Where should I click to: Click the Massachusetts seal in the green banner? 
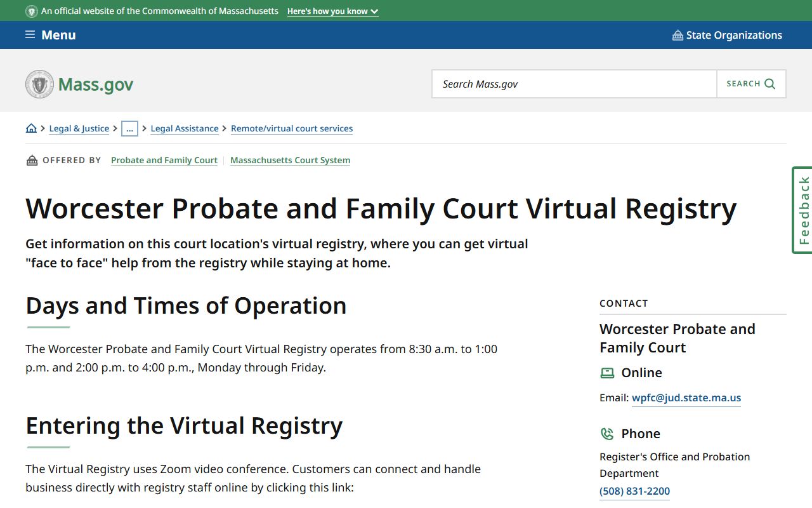point(32,11)
